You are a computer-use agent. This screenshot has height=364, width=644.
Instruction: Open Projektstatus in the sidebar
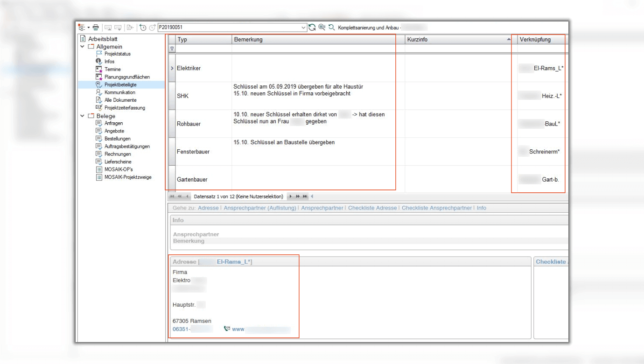pos(117,54)
